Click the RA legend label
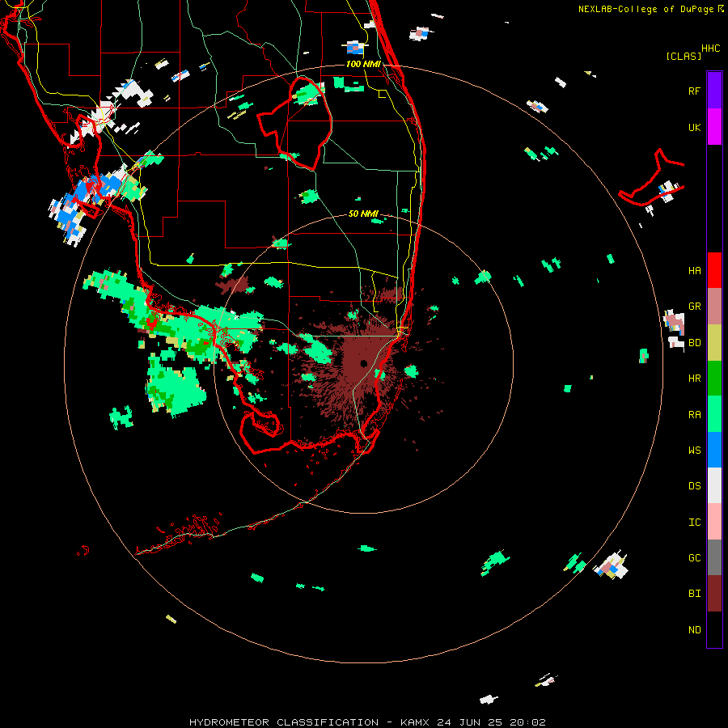This screenshot has height=728, width=728. point(694,415)
